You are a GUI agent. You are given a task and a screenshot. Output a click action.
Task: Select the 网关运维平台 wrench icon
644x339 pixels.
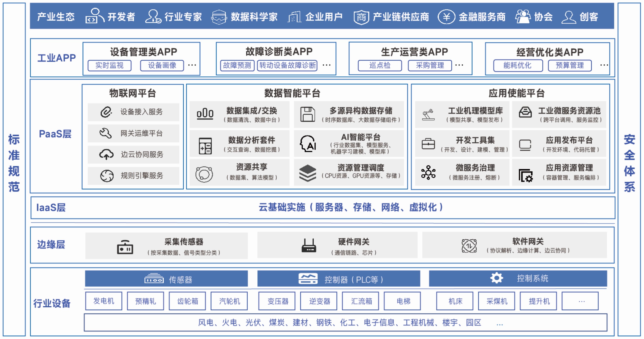[x=106, y=133]
